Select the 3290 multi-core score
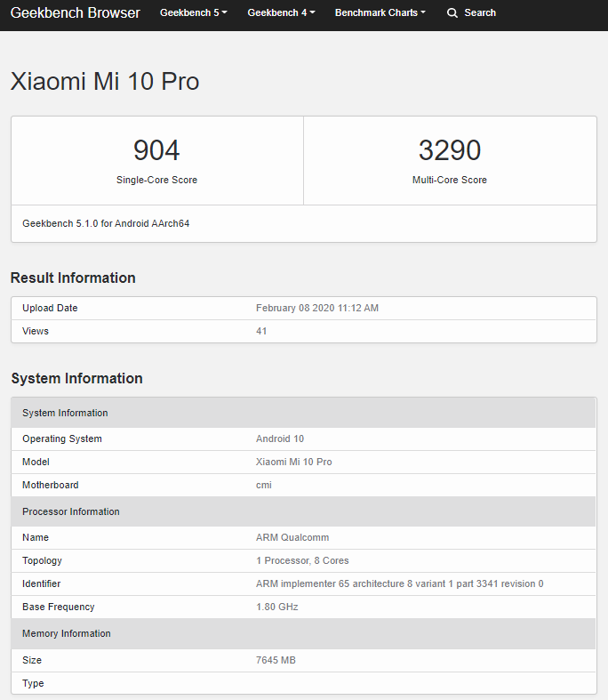The height and width of the screenshot is (700, 608). click(449, 149)
